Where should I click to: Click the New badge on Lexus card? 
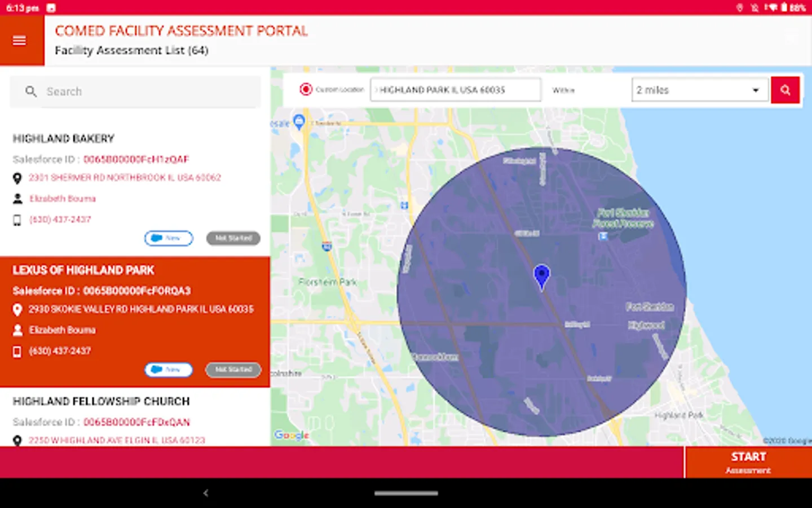pyautogui.click(x=169, y=370)
